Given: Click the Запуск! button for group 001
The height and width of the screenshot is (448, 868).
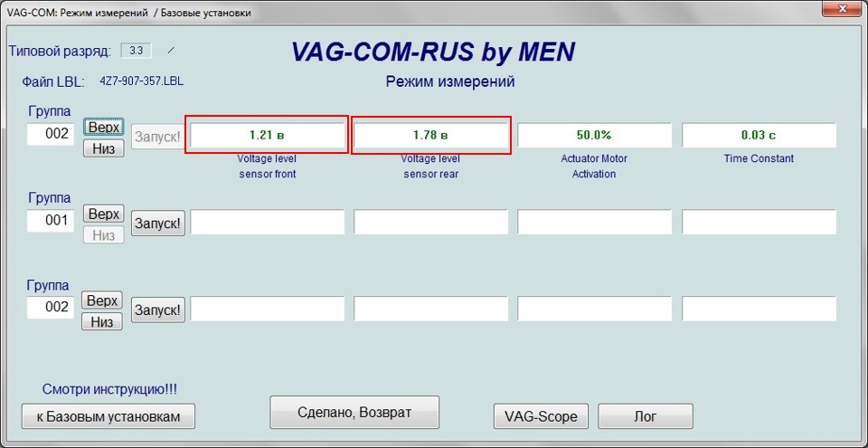Looking at the screenshot, I should pyautogui.click(x=158, y=224).
